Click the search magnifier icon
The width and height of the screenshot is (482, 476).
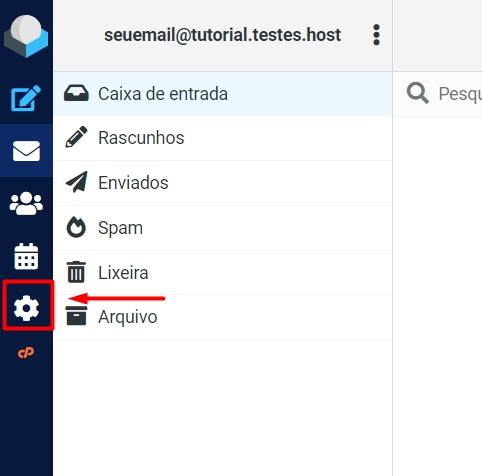pos(418,93)
